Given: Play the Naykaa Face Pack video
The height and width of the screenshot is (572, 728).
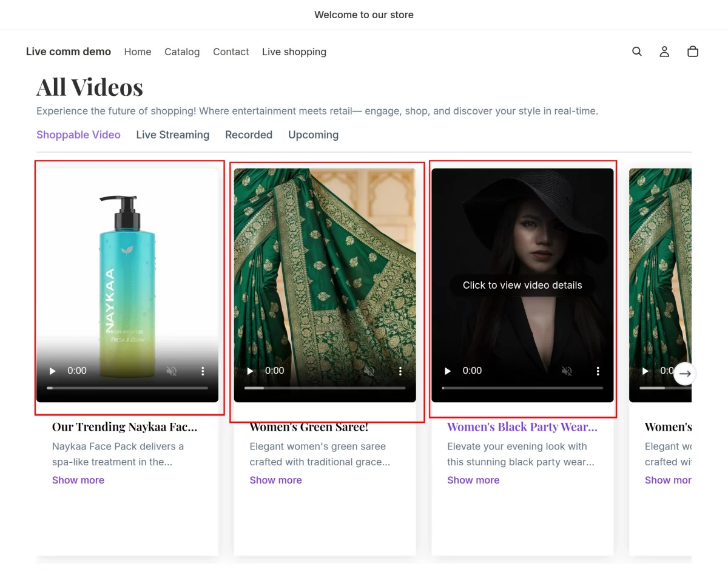Looking at the screenshot, I should tap(52, 371).
